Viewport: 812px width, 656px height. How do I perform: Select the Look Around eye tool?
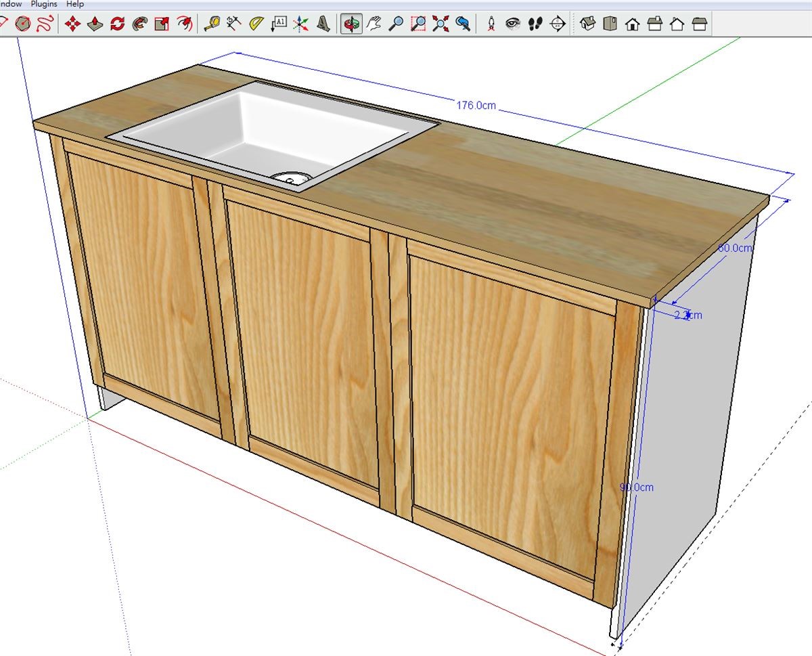513,24
